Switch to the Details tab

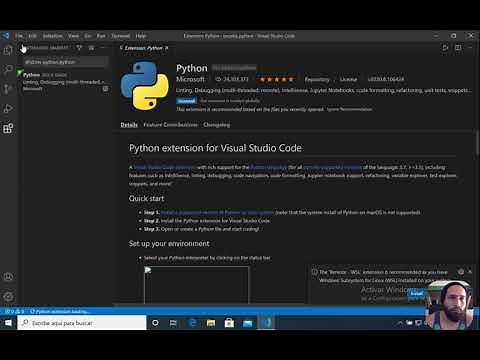tap(129, 125)
